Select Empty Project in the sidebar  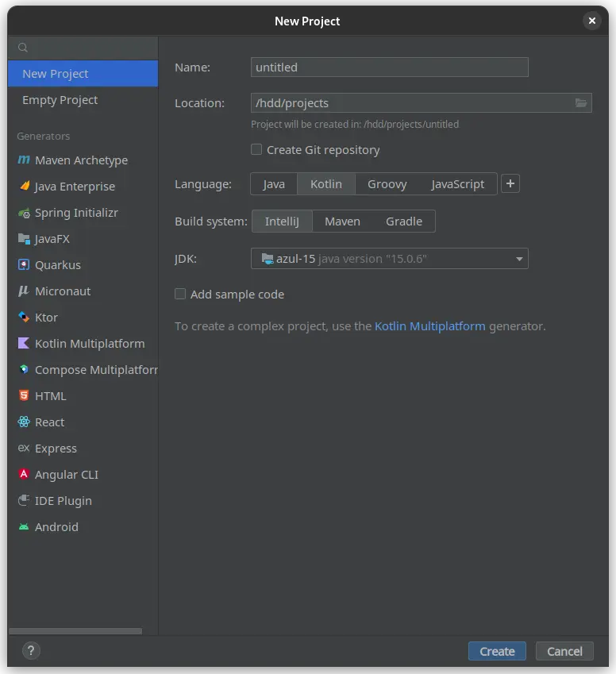(x=60, y=100)
